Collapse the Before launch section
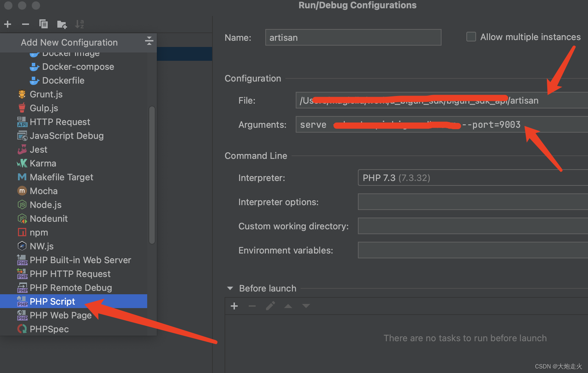The width and height of the screenshot is (588, 373). (230, 288)
